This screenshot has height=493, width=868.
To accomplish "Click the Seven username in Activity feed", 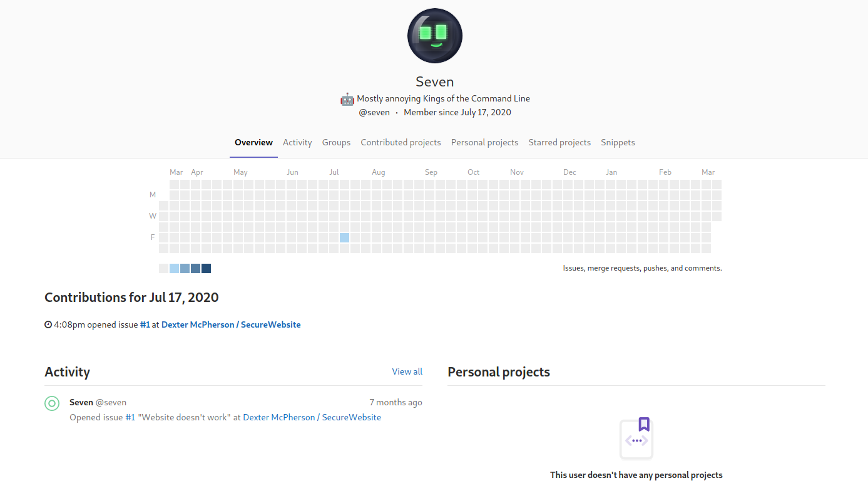I will tap(81, 402).
